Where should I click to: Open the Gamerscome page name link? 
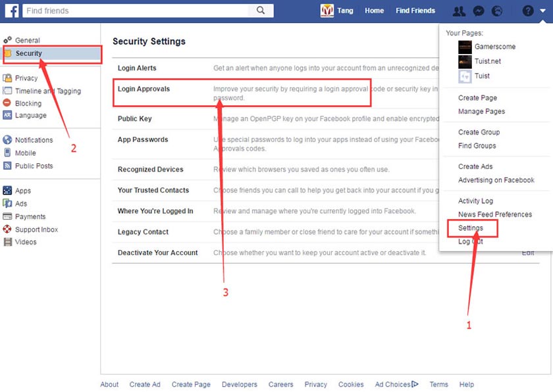coord(495,47)
